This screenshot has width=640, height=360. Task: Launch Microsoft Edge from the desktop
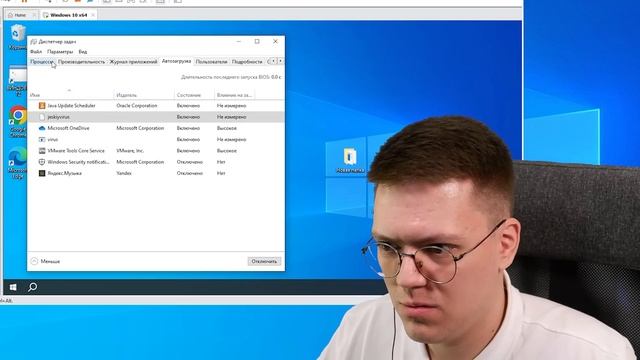(18, 157)
